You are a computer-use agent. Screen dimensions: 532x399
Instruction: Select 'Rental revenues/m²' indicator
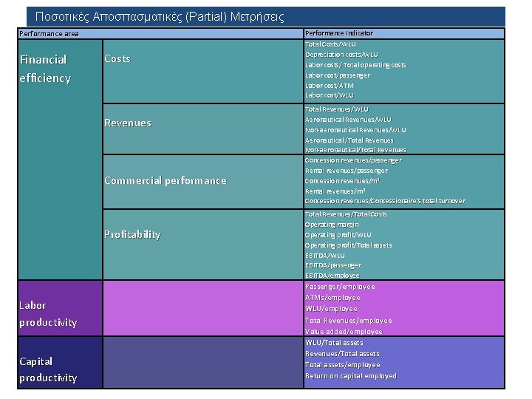[335, 191]
